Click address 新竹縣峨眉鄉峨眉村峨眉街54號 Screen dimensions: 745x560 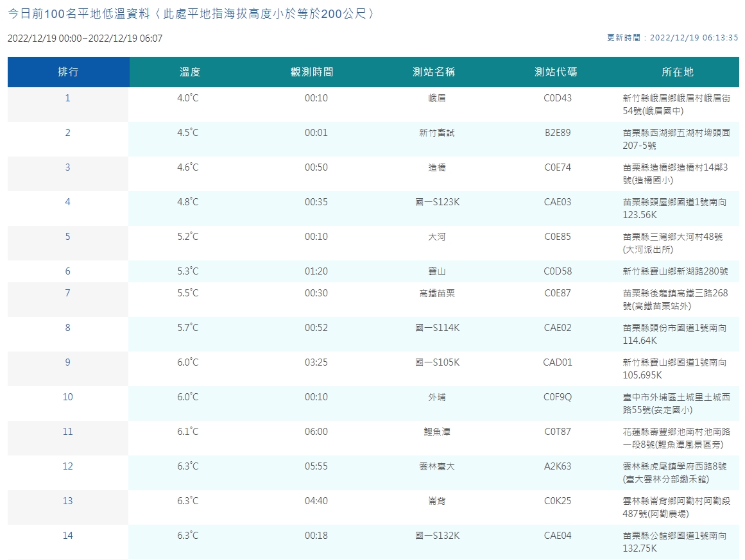click(676, 105)
